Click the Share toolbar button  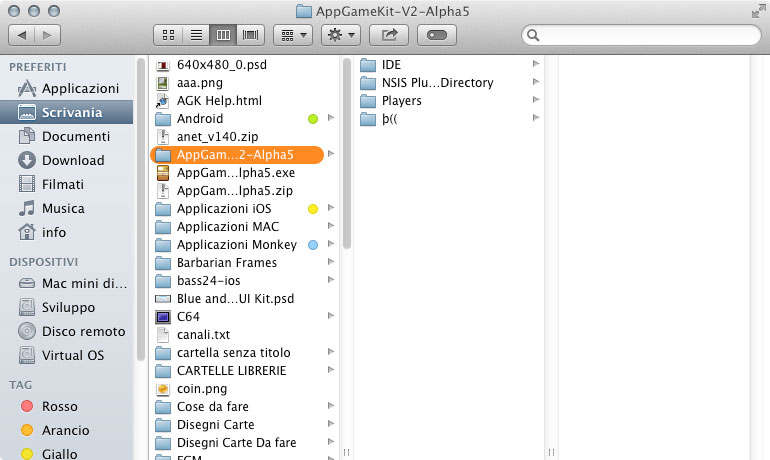tap(389, 35)
